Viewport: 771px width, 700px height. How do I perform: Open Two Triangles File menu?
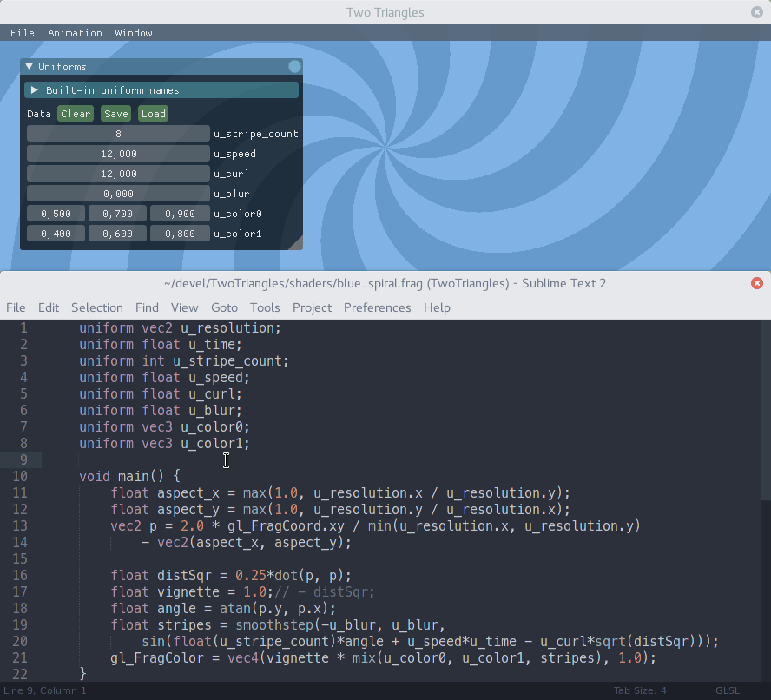[x=23, y=33]
